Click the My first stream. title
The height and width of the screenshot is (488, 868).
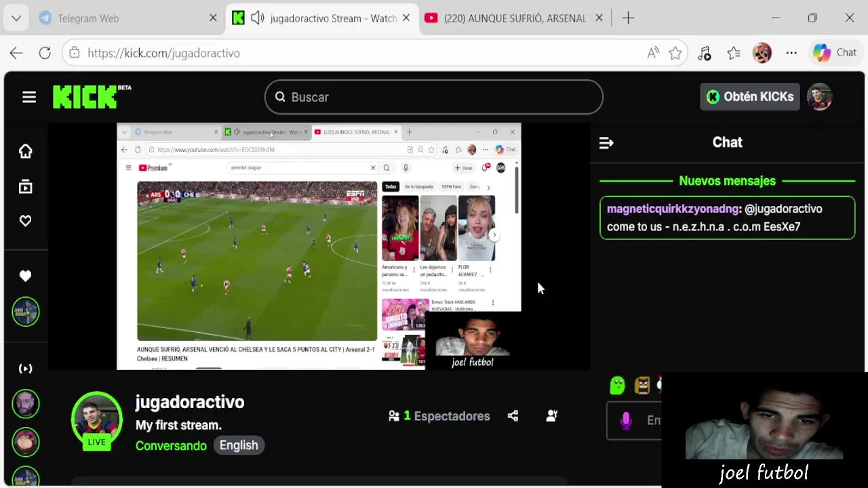pos(178,425)
